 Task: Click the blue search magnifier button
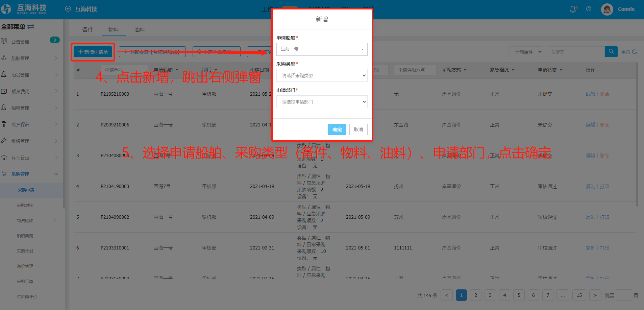click(611, 52)
